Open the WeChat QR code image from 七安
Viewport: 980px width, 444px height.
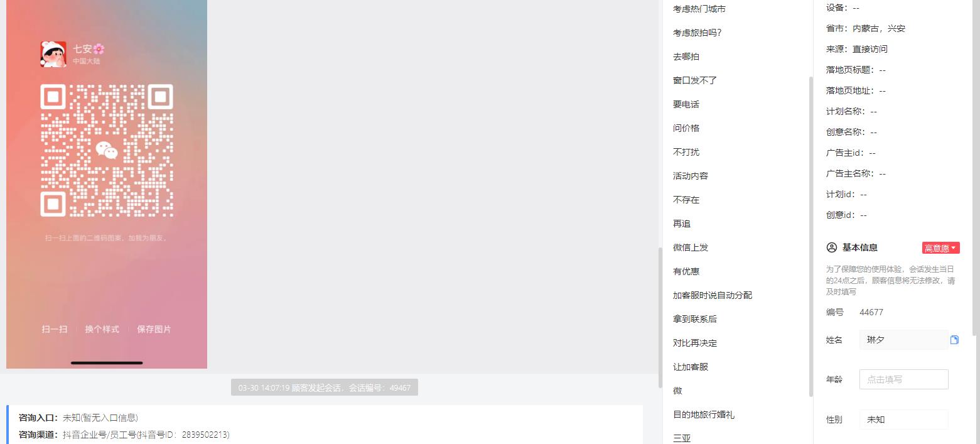coord(107,185)
